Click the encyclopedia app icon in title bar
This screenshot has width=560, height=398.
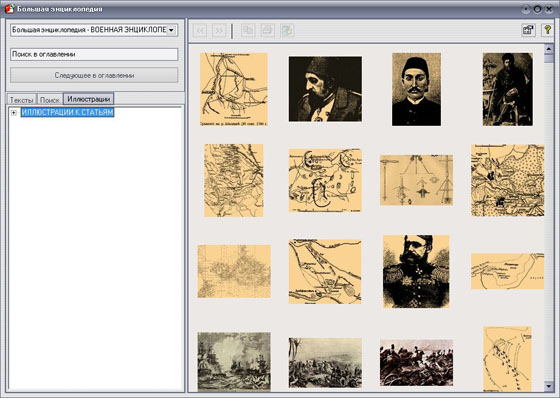(x=10, y=9)
